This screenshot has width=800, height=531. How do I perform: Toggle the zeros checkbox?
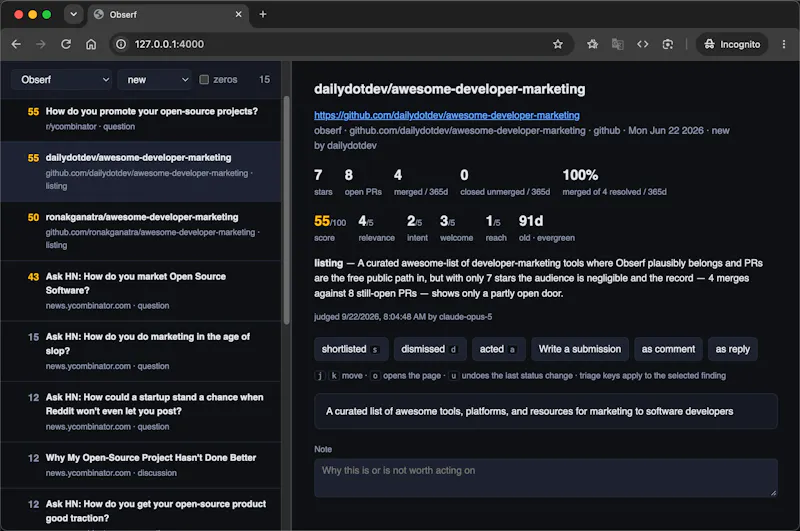(x=204, y=80)
